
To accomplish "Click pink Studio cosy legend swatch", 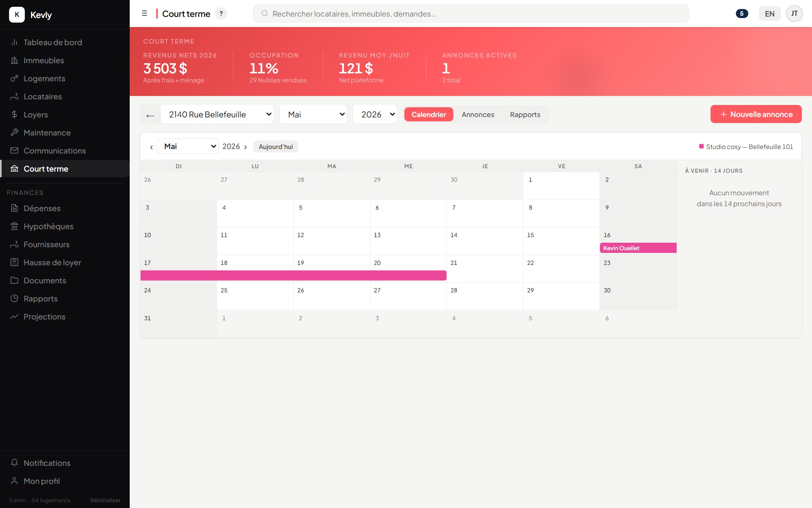I will tap(701, 146).
